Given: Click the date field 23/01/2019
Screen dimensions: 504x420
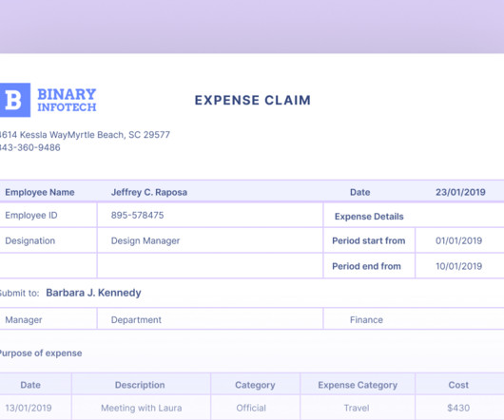Looking at the screenshot, I should pos(460,192).
